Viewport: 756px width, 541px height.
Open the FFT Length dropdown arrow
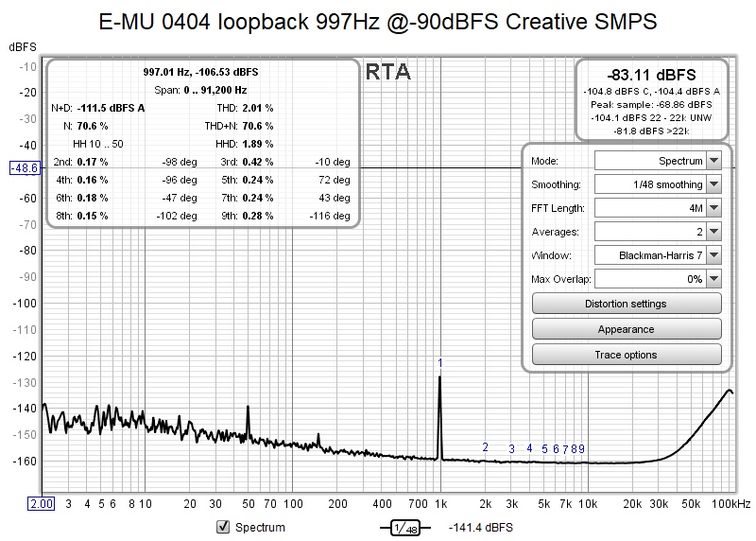tap(714, 208)
